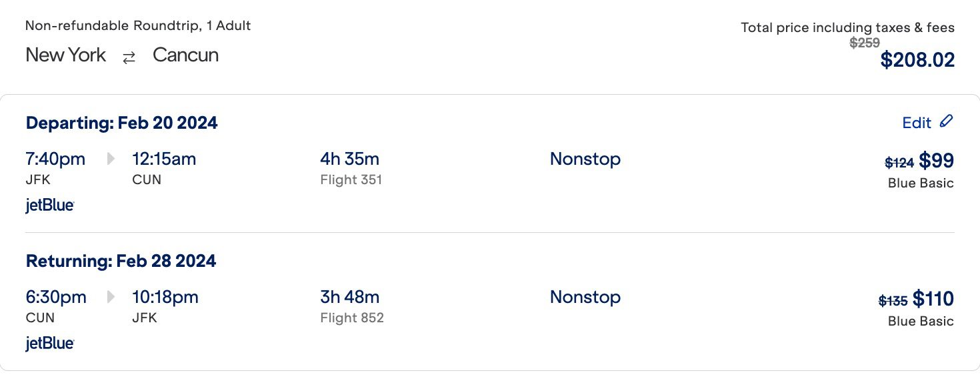Click the jetBlue logo on the returning flight
The width and height of the screenshot is (980, 387).
[49, 343]
